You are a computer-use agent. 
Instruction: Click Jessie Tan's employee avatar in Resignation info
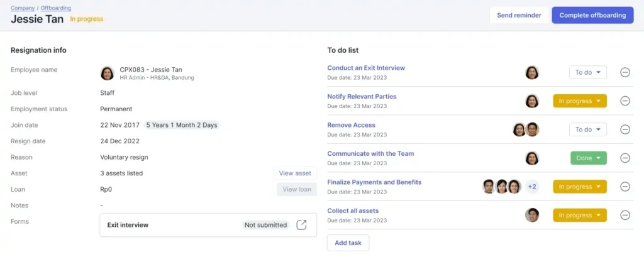pyautogui.click(x=107, y=74)
